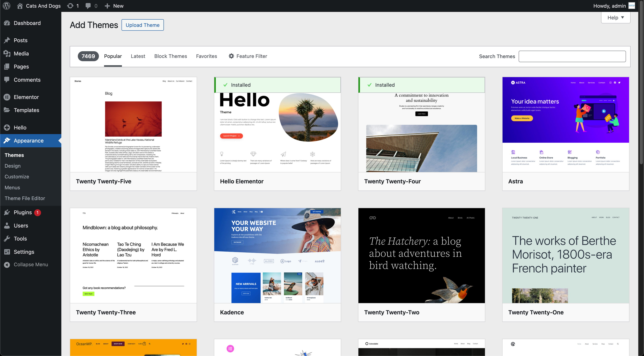Open the admin avatar in the top bar
The height and width of the screenshot is (356, 644).
click(x=632, y=6)
